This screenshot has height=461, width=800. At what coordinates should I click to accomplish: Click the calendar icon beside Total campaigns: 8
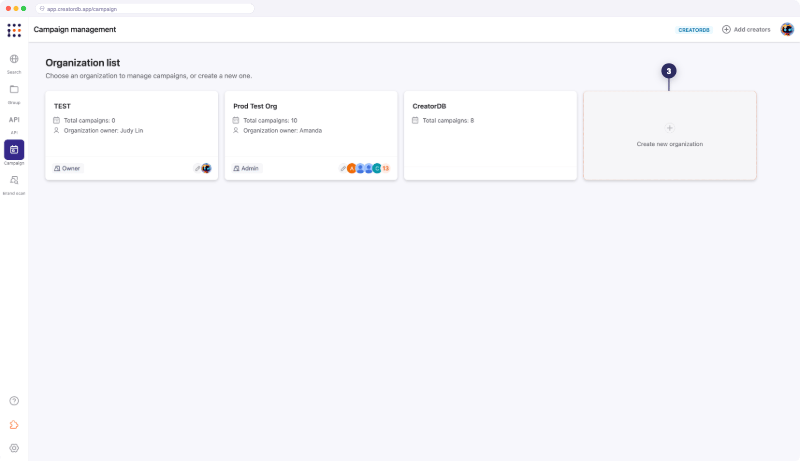(x=415, y=120)
